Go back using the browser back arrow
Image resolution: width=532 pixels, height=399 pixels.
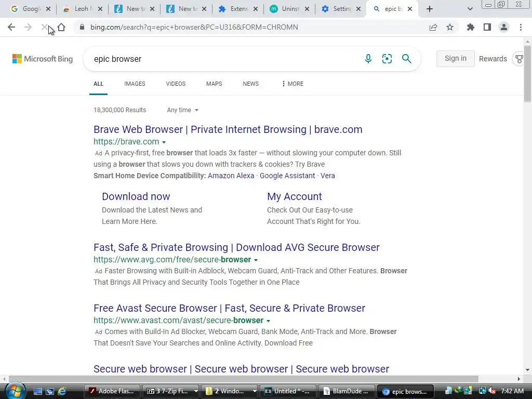pyautogui.click(x=11, y=27)
